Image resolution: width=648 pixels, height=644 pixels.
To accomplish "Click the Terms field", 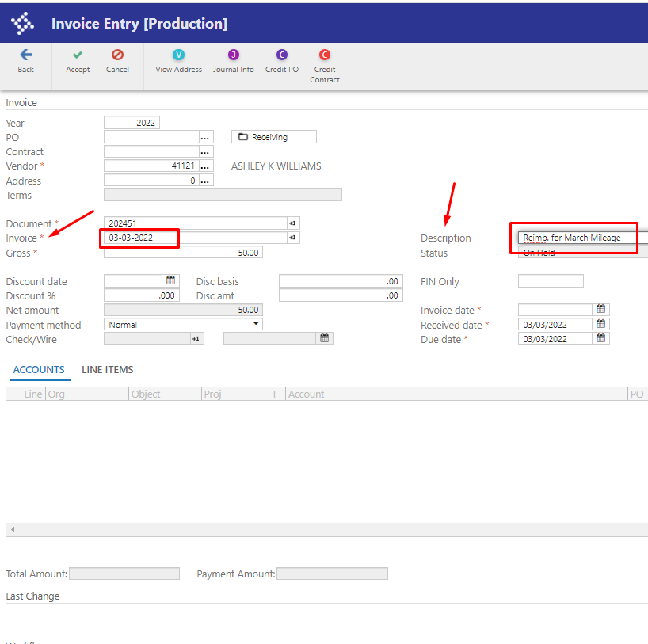I will point(223,195).
